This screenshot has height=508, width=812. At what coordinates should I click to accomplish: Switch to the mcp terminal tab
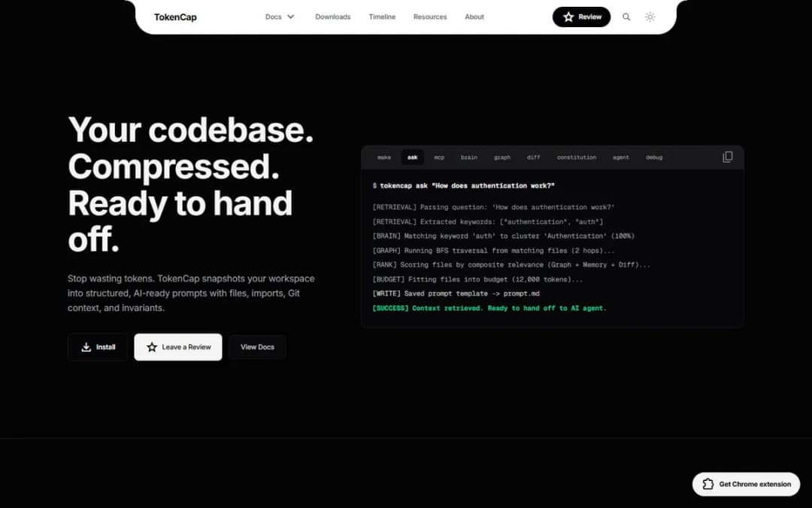coord(439,157)
